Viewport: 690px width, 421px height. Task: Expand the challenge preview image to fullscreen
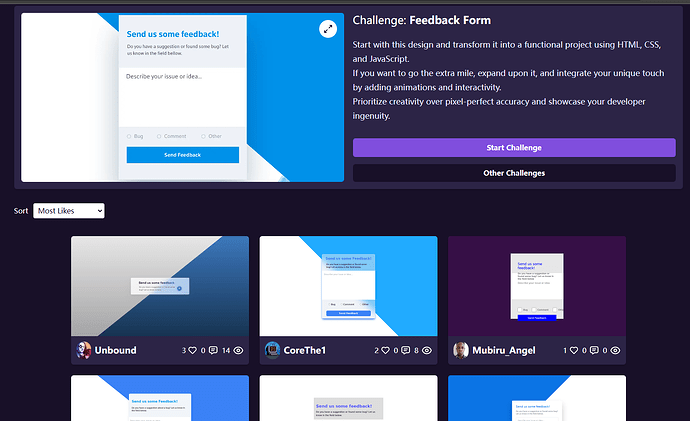(x=328, y=29)
